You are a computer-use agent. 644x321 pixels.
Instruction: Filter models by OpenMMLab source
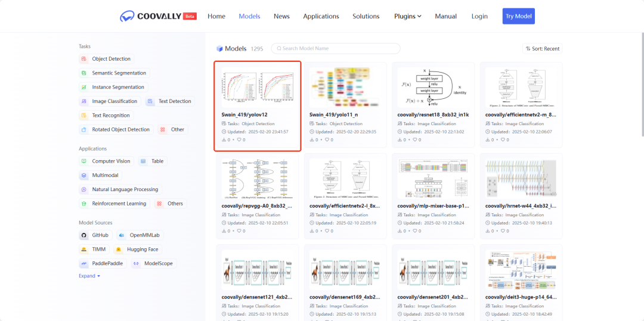140,235
